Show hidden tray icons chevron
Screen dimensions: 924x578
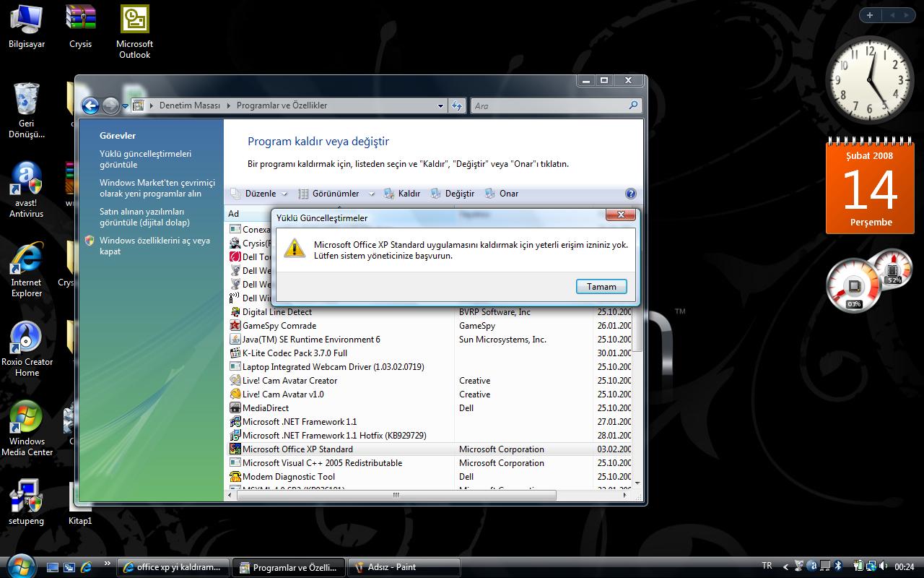pos(785,566)
